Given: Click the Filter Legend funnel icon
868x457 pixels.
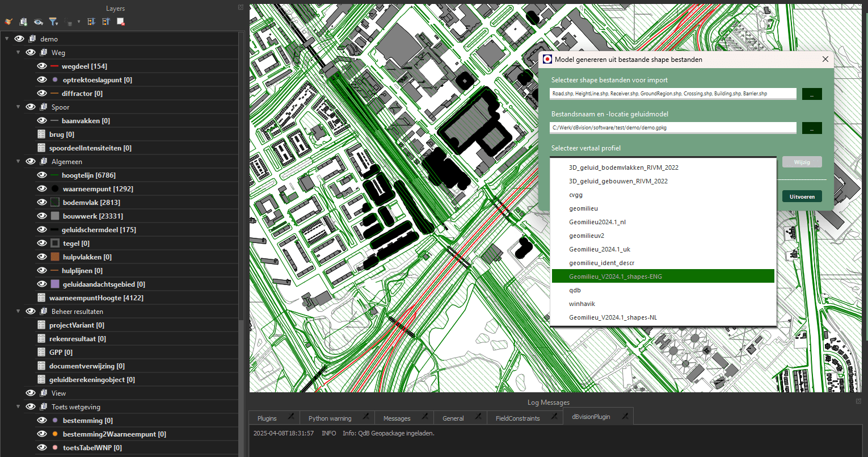Looking at the screenshot, I should point(53,22).
